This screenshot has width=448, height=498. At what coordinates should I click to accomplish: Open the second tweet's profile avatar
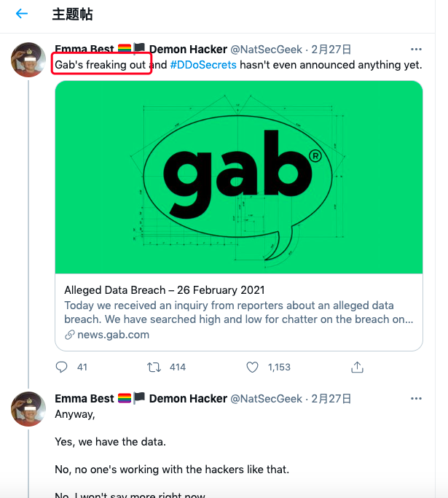(28, 409)
